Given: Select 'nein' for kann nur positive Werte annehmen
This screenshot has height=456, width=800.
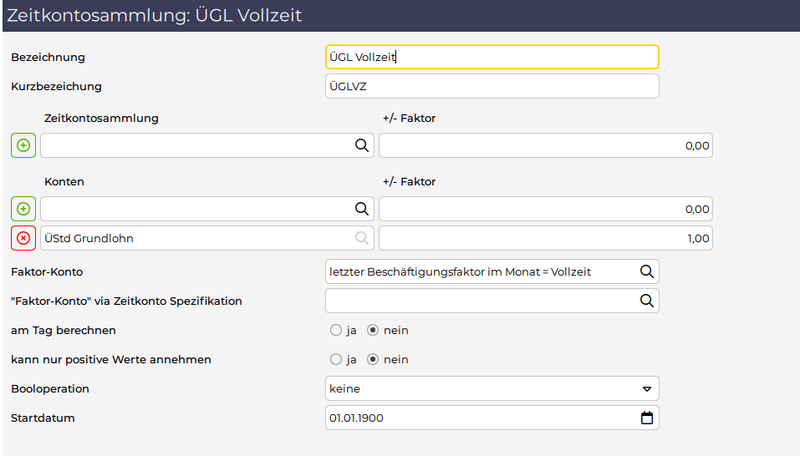Looking at the screenshot, I should click(374, 359).
